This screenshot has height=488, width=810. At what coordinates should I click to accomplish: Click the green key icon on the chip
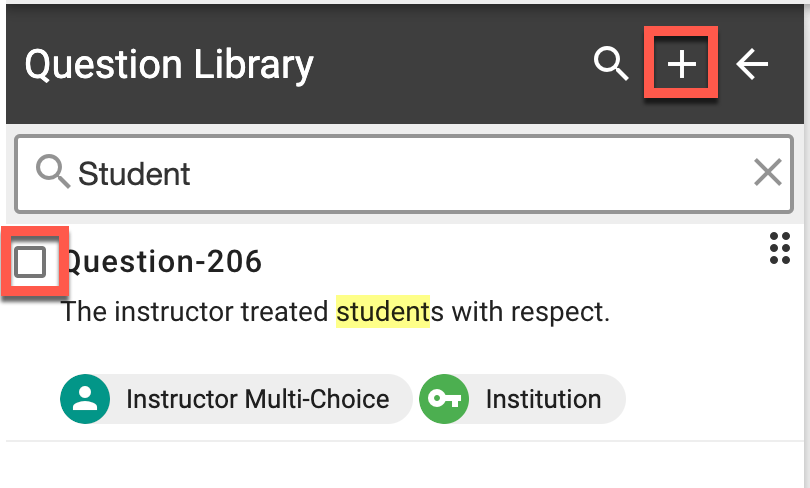[x=443, y=399]
